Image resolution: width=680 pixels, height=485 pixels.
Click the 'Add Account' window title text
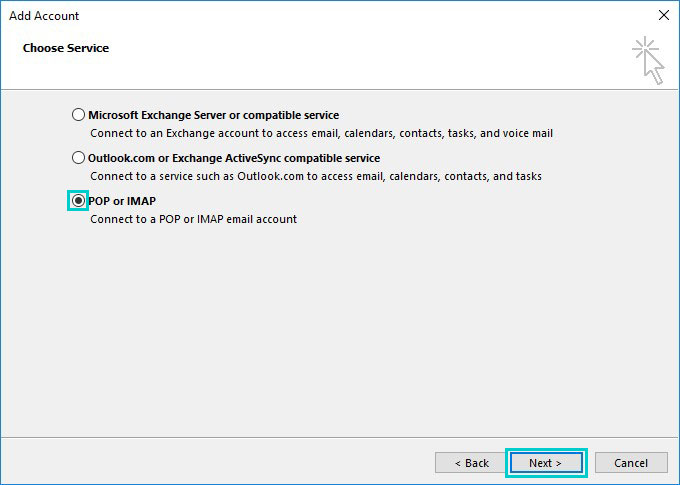pos(44,16)
